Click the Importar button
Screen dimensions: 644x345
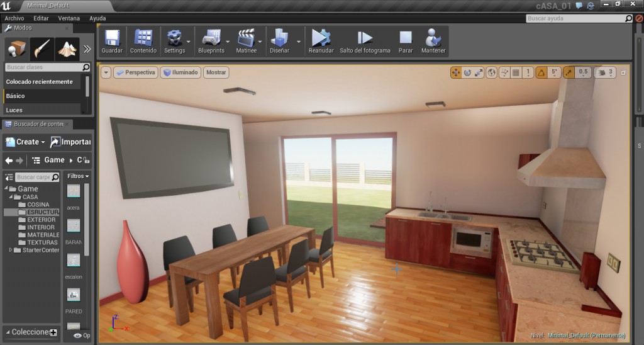pyautogui.click(x=70, y=142)
